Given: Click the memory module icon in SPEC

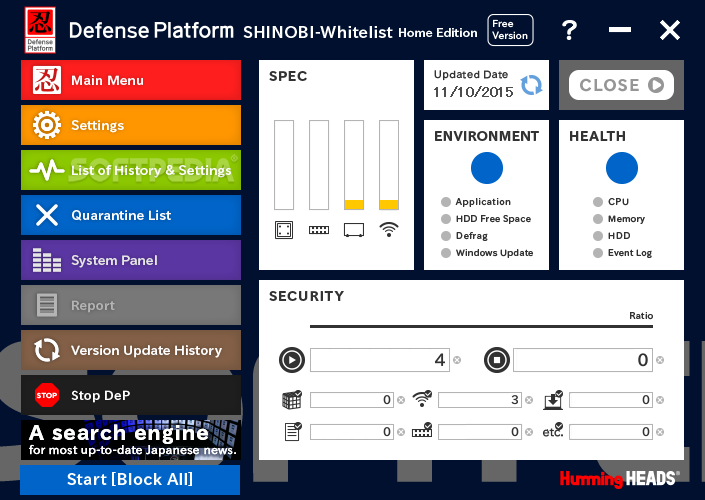Looking at the screenshot, I should click(319, 230).
